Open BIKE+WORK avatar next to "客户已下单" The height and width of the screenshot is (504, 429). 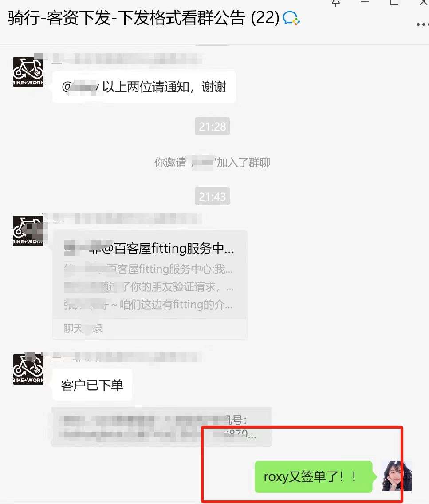click(28, 369)
